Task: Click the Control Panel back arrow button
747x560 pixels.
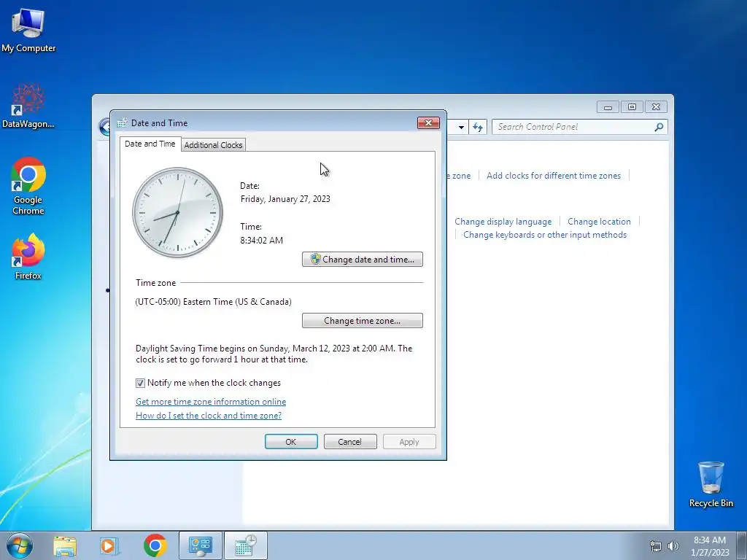Action: click(105, 127)
